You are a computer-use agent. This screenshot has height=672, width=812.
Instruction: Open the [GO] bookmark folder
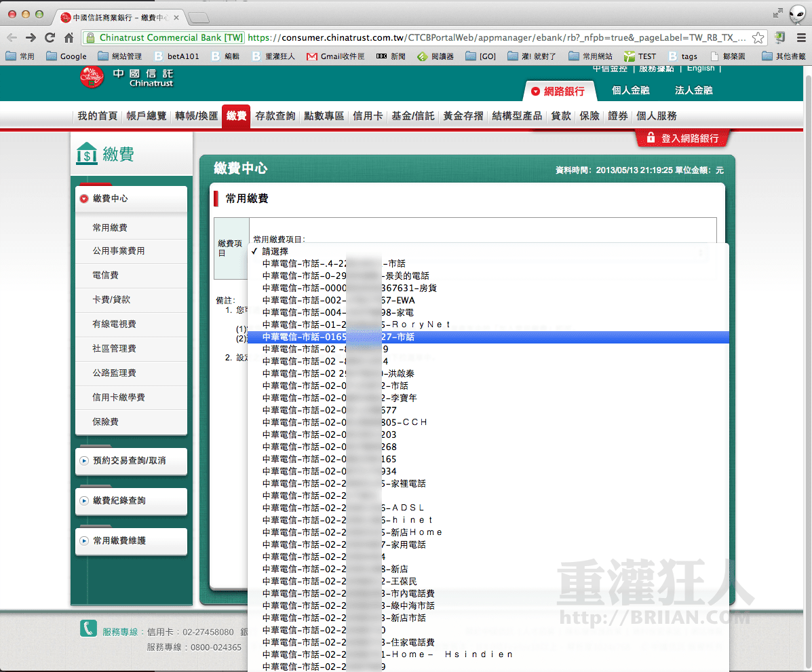[480, 56]
